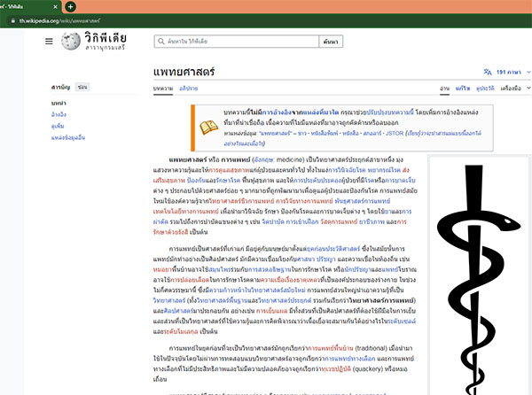Open the ยาชีวภาพ link
Viewport: 532px width, 395px height.
click(372, 222)
